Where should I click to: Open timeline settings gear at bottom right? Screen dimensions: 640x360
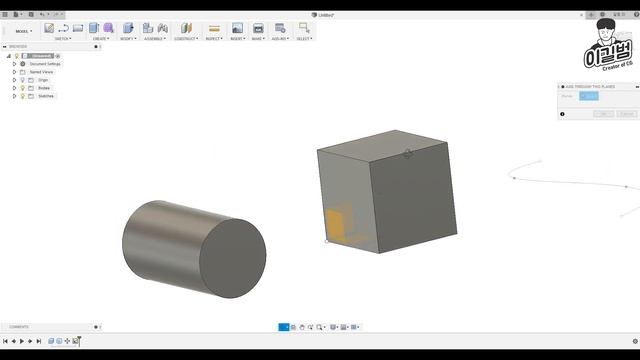[x=635, y=341]
